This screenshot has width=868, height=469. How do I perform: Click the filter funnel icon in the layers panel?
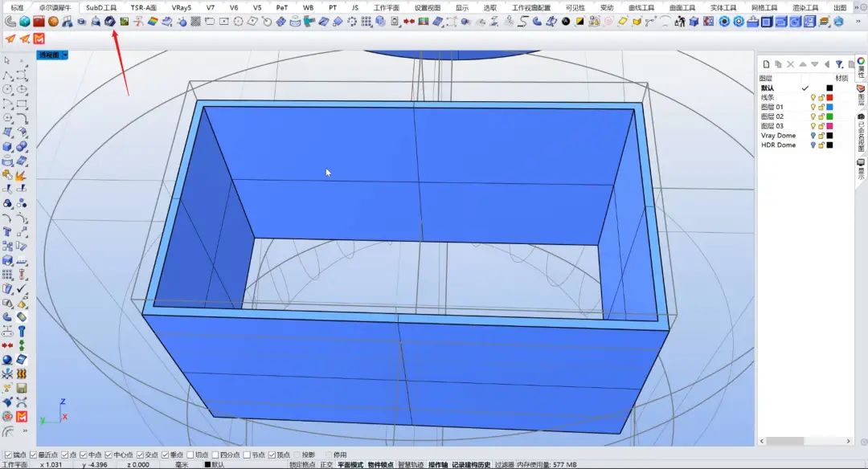pyautogui.click(x=839, y=64)
